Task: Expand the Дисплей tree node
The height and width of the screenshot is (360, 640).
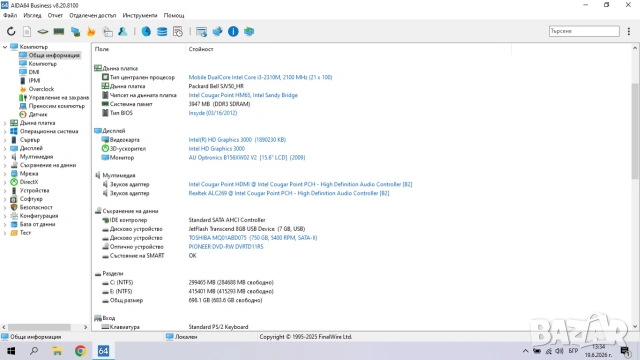Action: pos(5,148)
